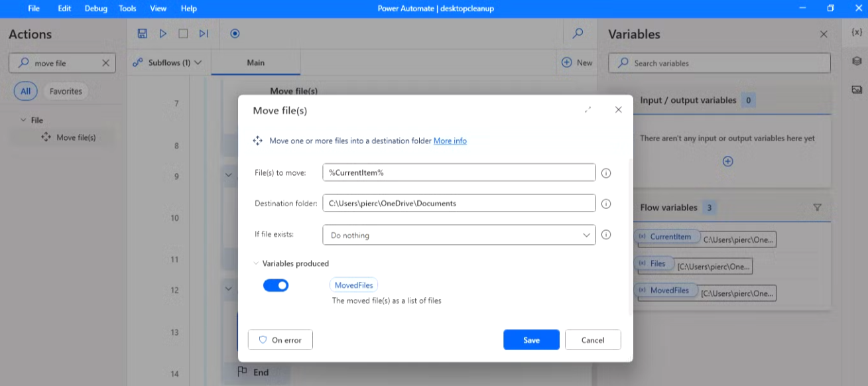Collapse the File group in the Actions tree
Viewport: 868px width, 386px height.
tap(24, 120)
